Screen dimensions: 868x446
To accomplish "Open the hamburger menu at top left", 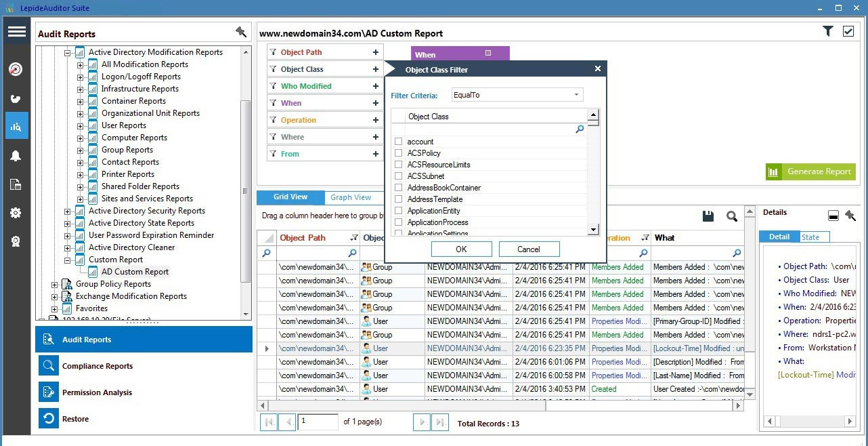I will click(16, 31).
